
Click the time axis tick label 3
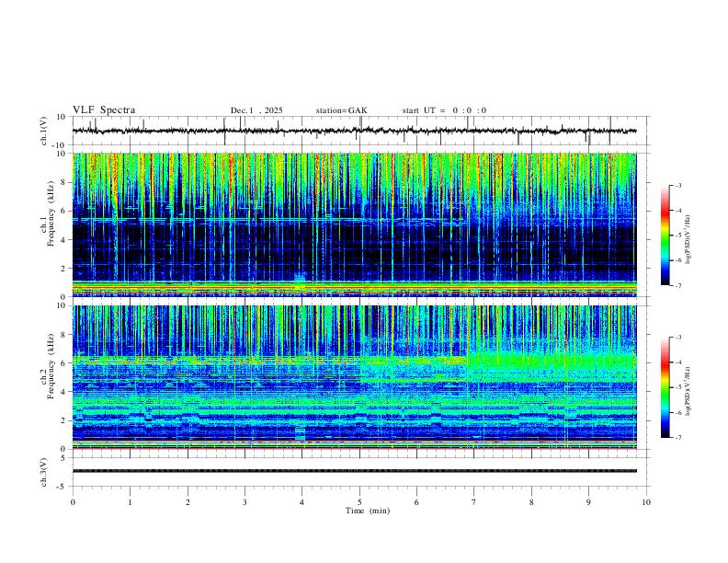point(245,502)
